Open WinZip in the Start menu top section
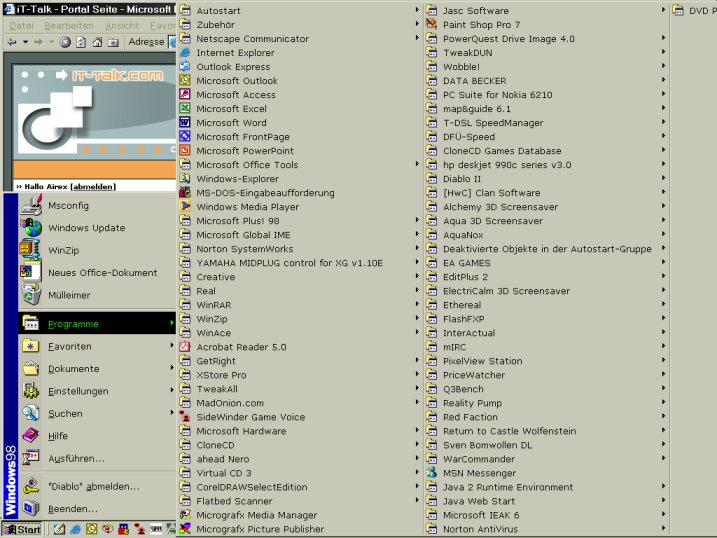Image resolution: width=717 pixels, height=538 pixels. point(97,250)
